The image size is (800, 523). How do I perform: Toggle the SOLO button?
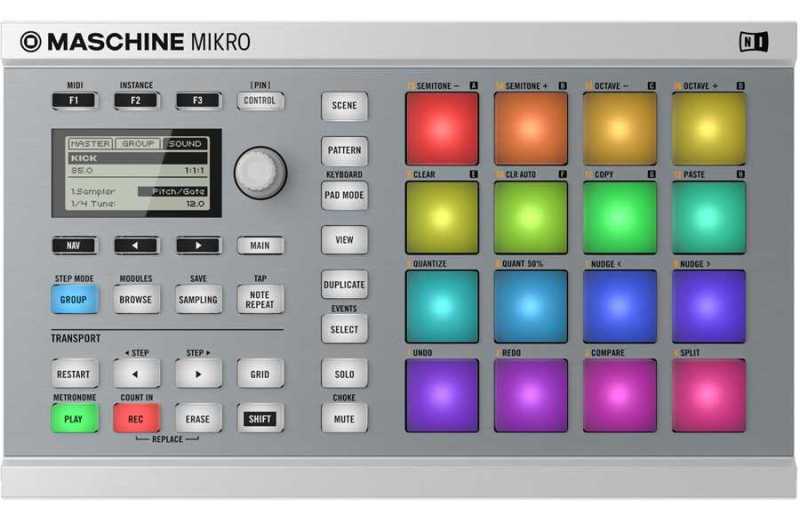pyautogui.click(x=344, y=375)
